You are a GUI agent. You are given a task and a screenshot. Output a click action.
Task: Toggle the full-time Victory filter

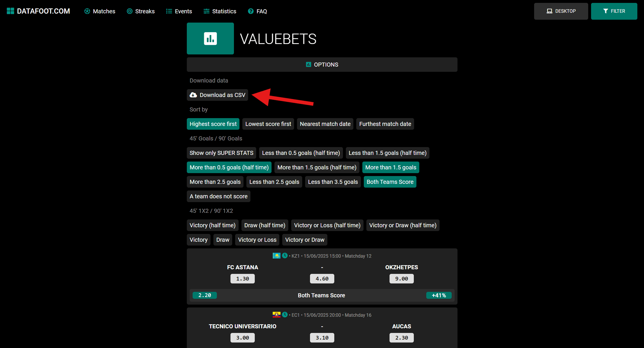click(x=199, y=240)
